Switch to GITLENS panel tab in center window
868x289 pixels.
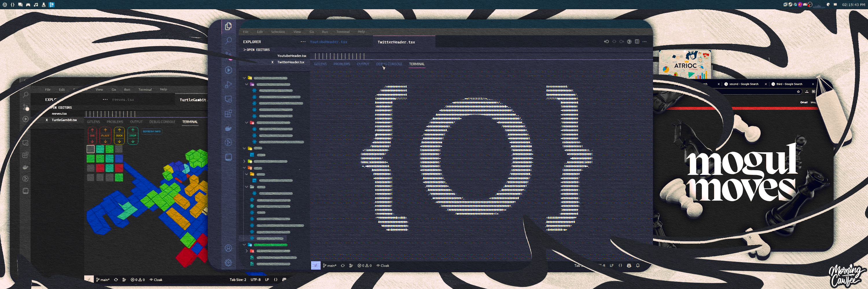pyautogui.click(x=320, y=64)
